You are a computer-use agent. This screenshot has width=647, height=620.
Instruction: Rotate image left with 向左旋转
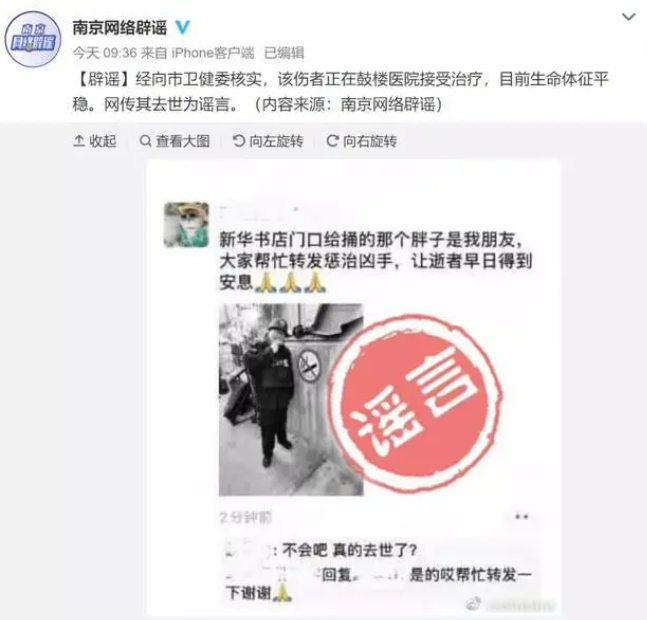268,141
